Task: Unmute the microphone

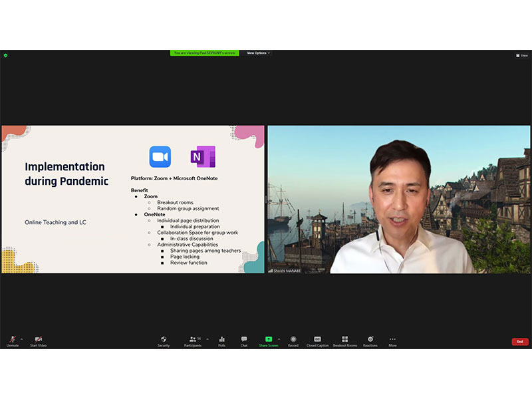Action: (x=13, y=340)
